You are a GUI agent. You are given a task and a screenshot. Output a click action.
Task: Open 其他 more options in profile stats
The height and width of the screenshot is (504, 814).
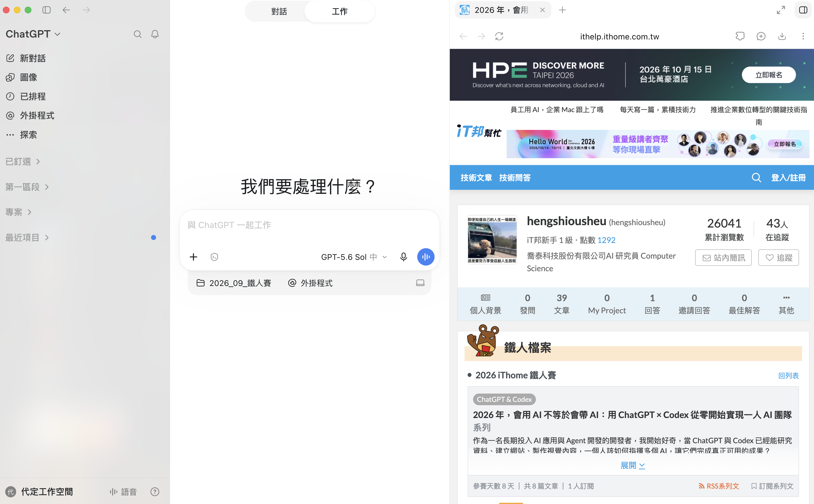[786, 304]
